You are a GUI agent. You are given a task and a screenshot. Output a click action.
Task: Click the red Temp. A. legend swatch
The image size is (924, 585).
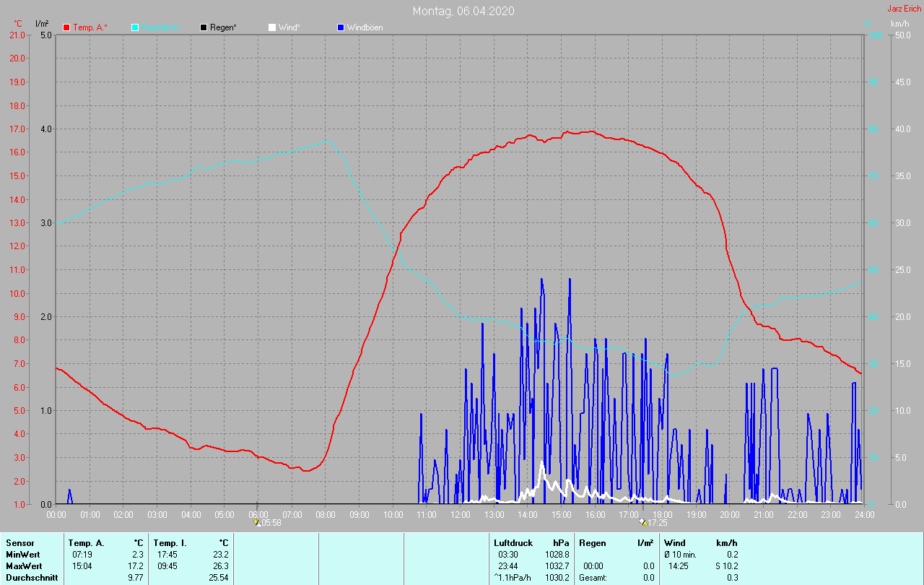click(66, 27)
